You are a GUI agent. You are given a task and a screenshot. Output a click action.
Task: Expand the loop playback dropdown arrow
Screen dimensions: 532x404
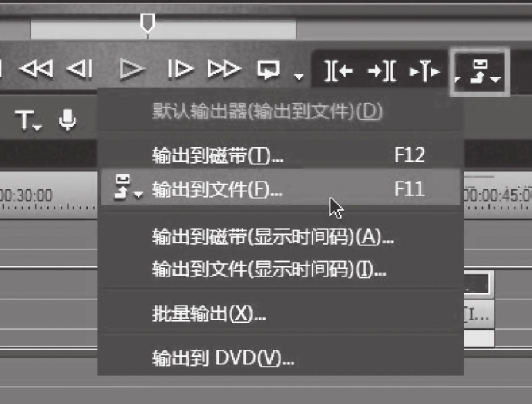click(x=299, y=77)
